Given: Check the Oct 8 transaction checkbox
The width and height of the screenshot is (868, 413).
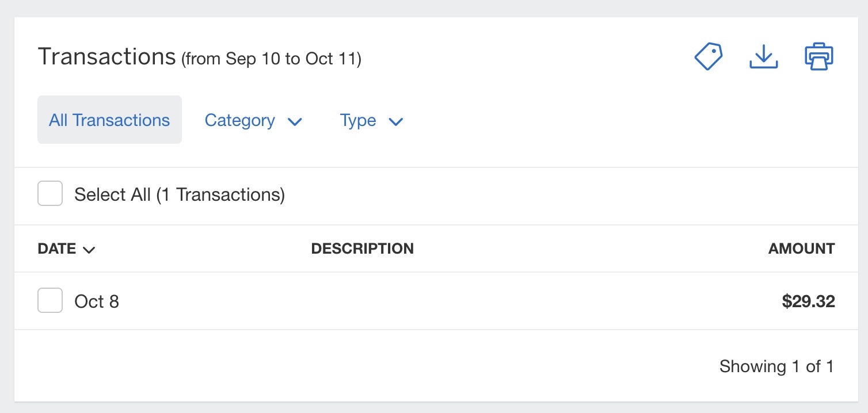Looking at the screenshot, I should tap(50, 301).
